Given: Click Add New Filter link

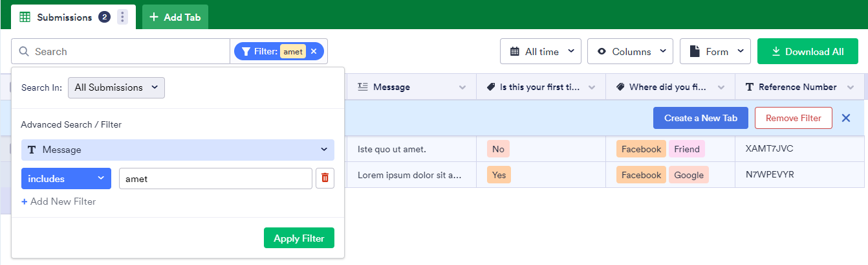Looking at the screenshot, I should [59, 202].
